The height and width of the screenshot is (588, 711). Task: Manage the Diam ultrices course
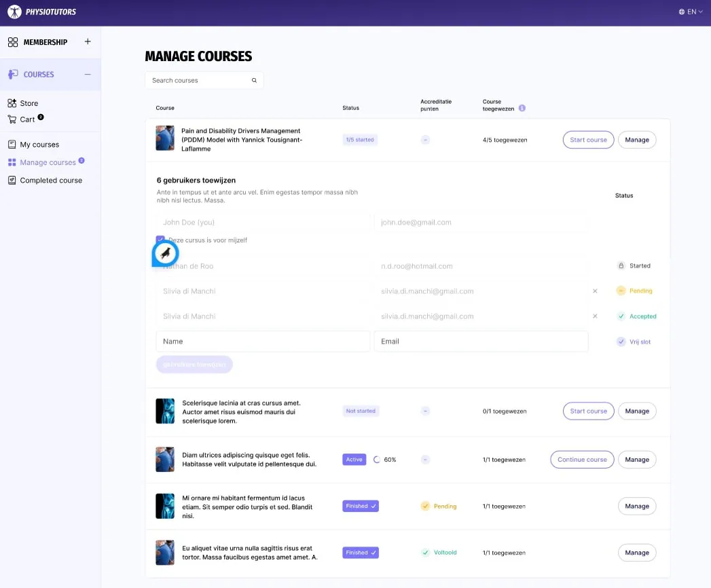pos(636,459)
